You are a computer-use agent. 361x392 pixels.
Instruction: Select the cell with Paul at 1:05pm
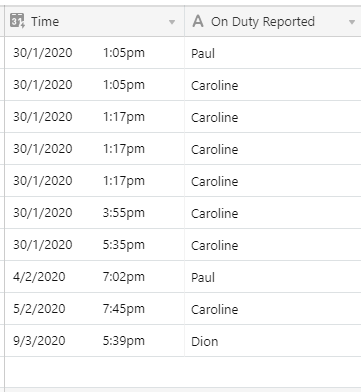(x=273, y=53)
